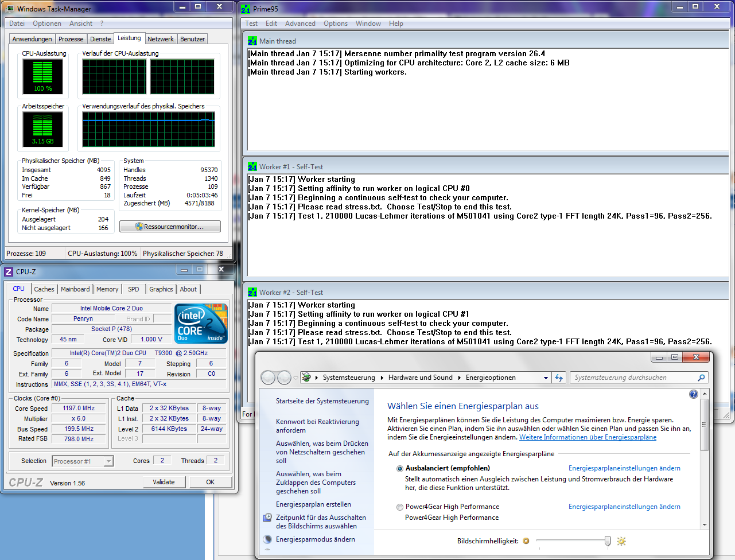Image resolution: width=735 pixels, height=560 pixels.
Task: Open the Datei menu in Task-Manager
Action: point(17,24)
